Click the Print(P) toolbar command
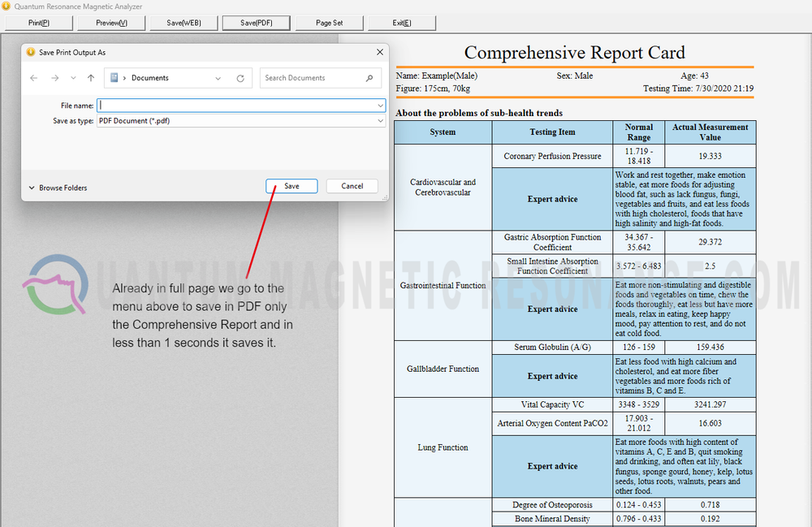Image resolution: width=812 pixels, height=527 pixels. pyautogui.click(x=37, y=23)
